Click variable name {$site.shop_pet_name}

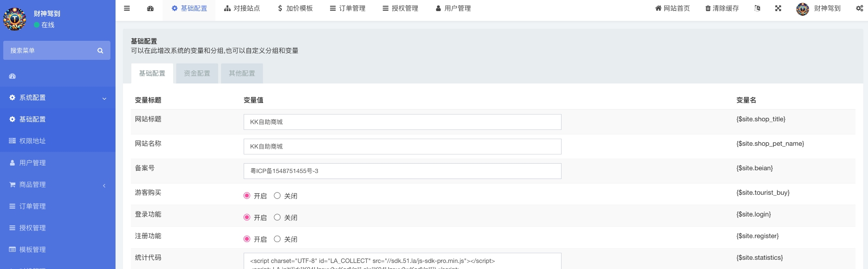(770, 144)
